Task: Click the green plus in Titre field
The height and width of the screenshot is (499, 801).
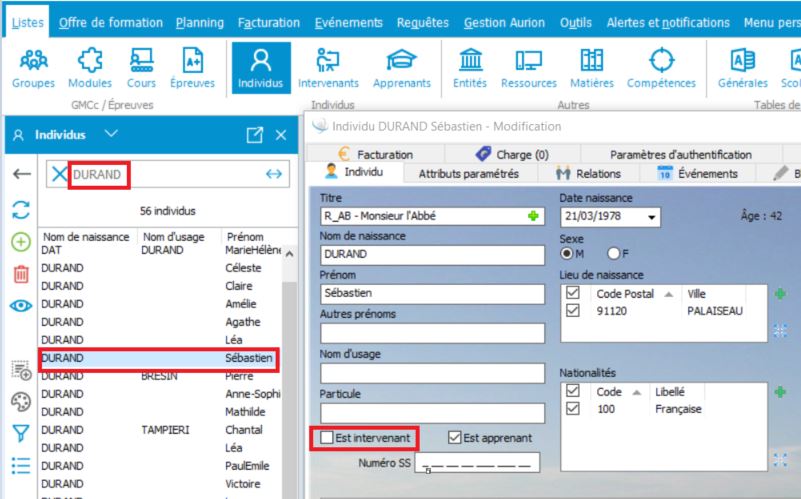Action: [x=532, y=216]
